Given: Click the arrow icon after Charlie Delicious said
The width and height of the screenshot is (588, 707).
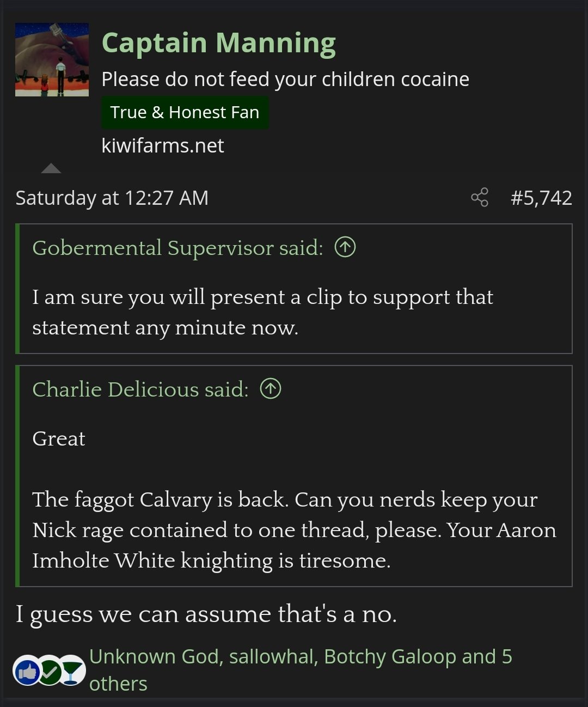Looking at the screenshot, I should click(271, 389).
